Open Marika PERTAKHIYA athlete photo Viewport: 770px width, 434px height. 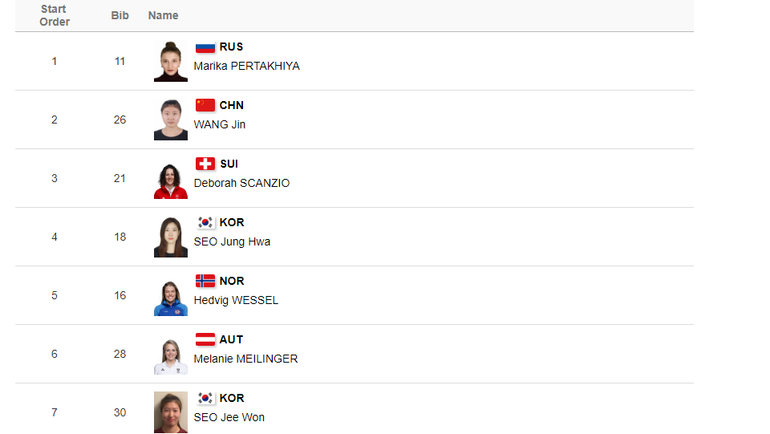(x=171, y=61)
